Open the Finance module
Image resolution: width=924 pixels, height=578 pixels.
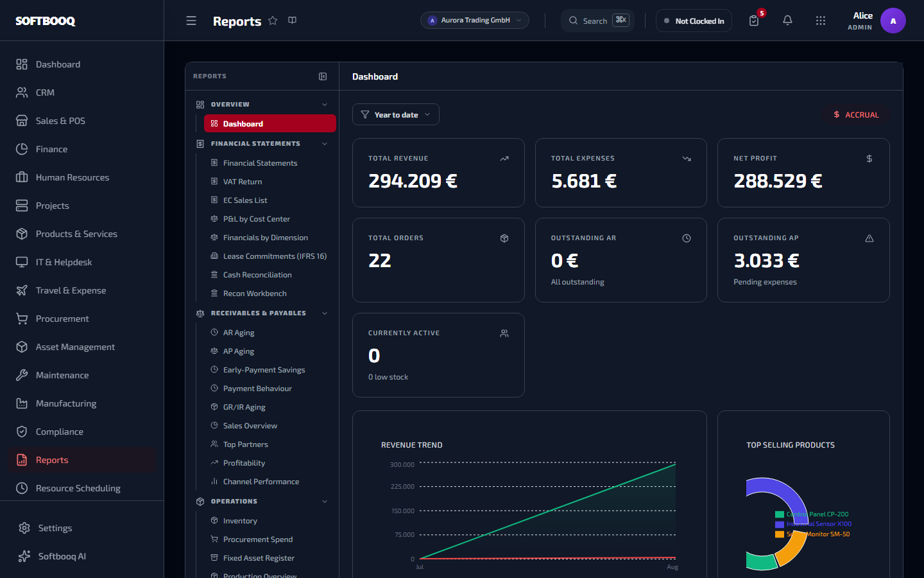tap(82, 149)
